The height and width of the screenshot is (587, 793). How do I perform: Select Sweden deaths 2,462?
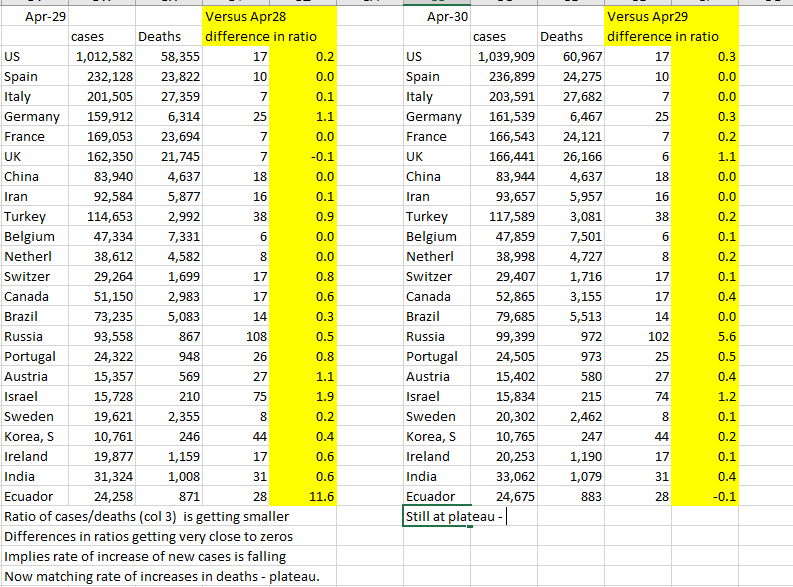point(571,416)
